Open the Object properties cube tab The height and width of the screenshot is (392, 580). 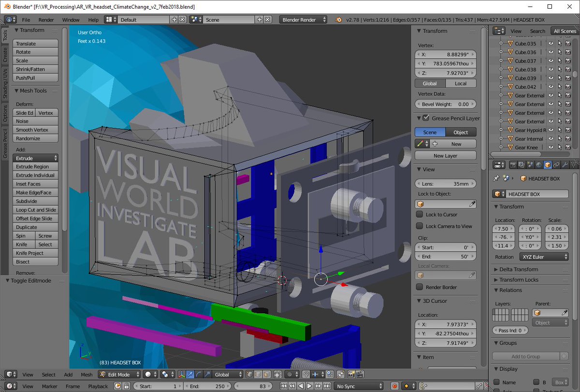pos(548,165)
